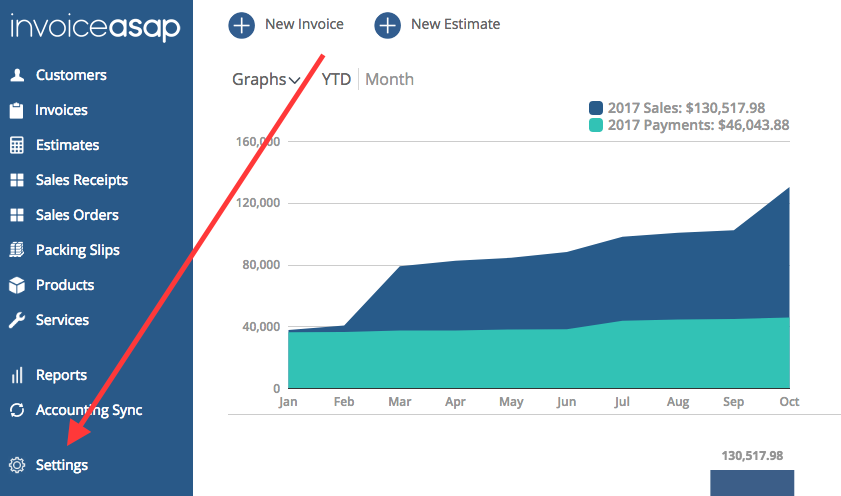Click the Invoices clipboard icon
Image resolution: width=841 pixels, height=496 pixels.
[16, 110]
